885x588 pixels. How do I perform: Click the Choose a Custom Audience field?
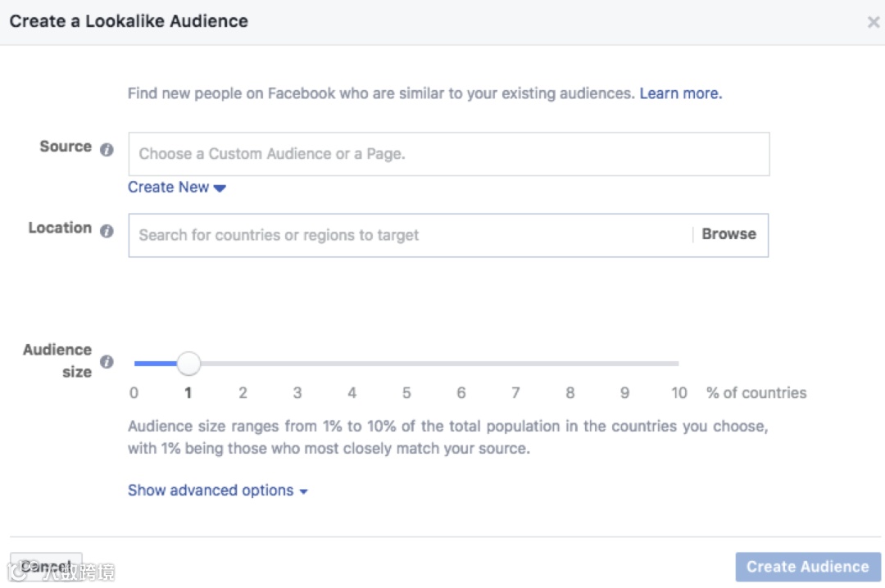(448, 153)
